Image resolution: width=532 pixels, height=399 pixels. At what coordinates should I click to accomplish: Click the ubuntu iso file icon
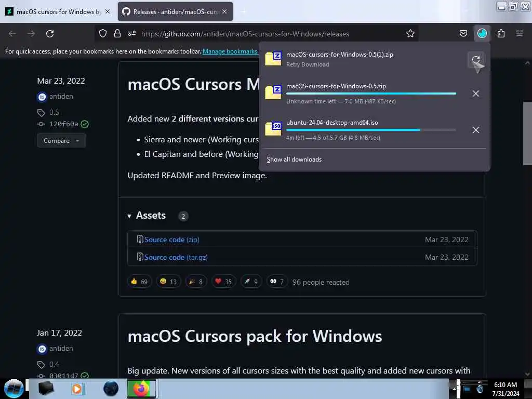point(273,129)
